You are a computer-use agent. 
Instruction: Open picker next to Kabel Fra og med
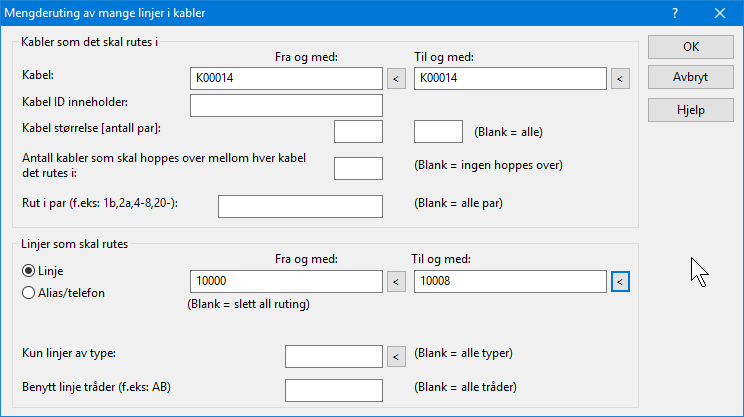pyautogui.click(x=396, y=78)
